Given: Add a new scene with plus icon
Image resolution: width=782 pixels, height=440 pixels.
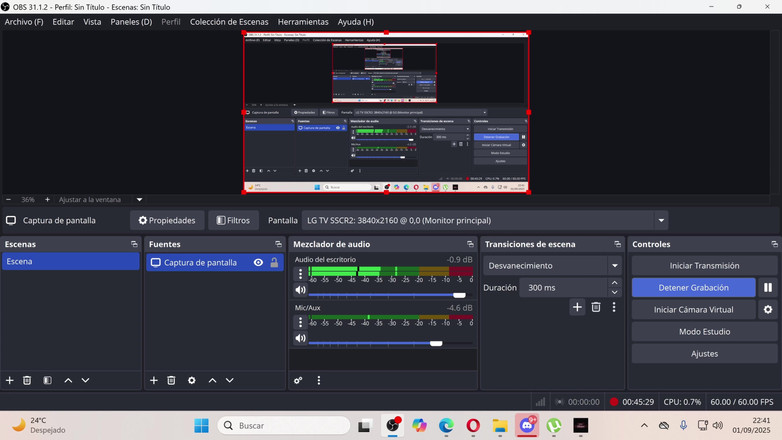Looking at the screenshot, I should coord(9,380).
